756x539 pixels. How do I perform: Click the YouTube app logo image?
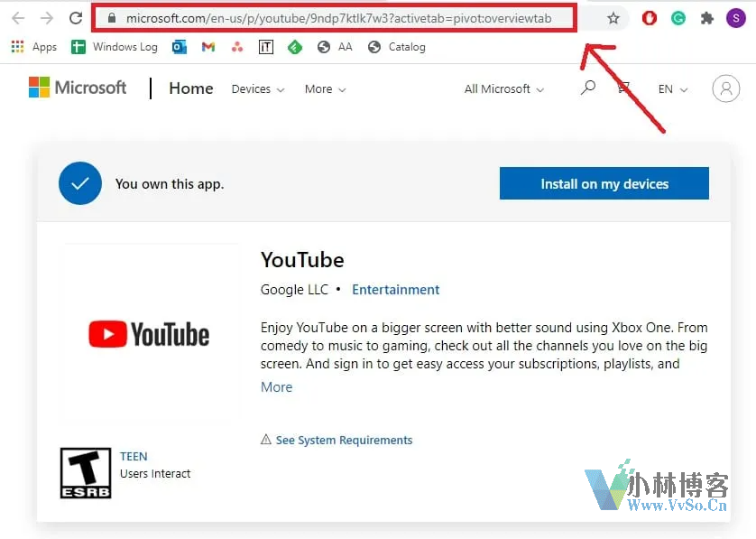tap(149, 334)
